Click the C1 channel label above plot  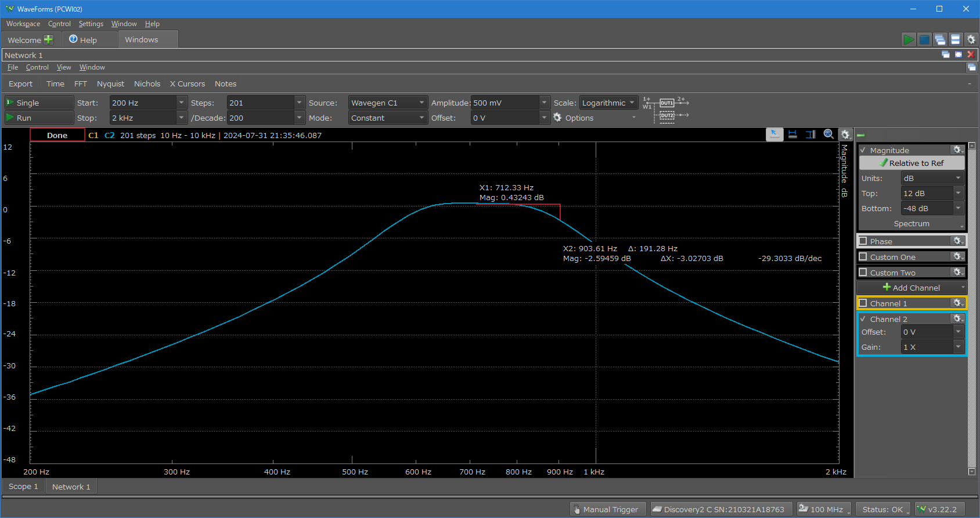point(93,135)
